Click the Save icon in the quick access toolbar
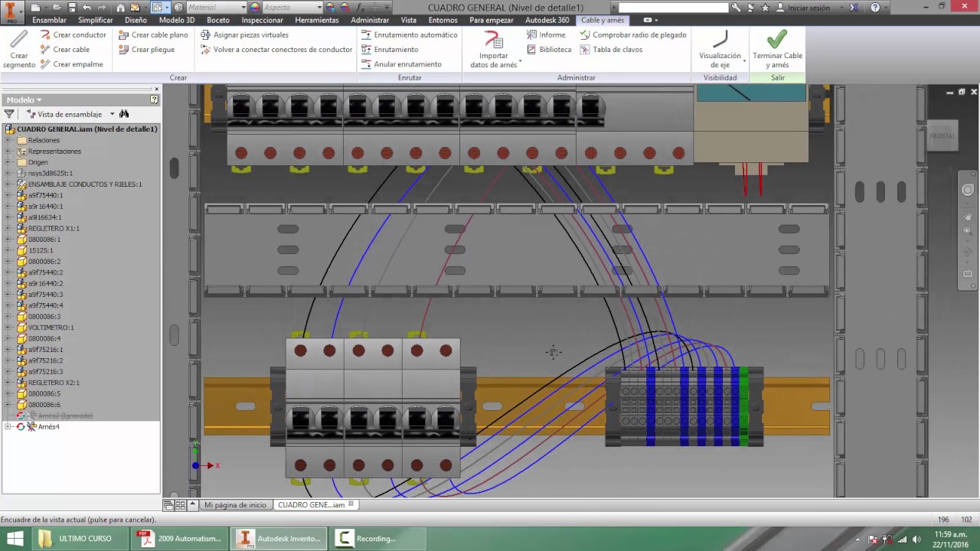Screen dimensions: 980x551 click(71, 8)
